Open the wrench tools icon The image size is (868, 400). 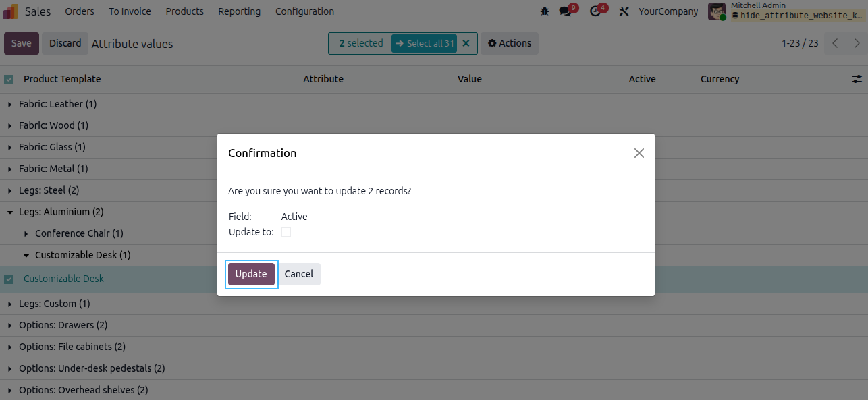[x=624, y=11]
